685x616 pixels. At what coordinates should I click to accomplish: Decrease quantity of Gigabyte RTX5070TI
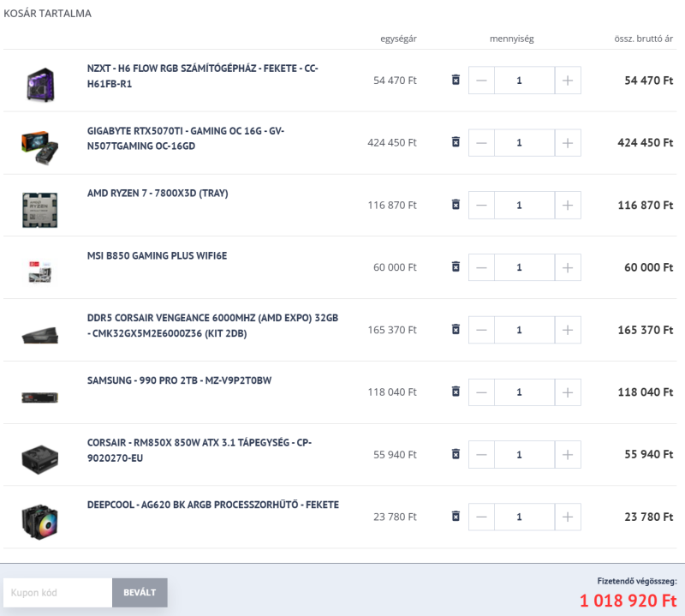(481, 143)
